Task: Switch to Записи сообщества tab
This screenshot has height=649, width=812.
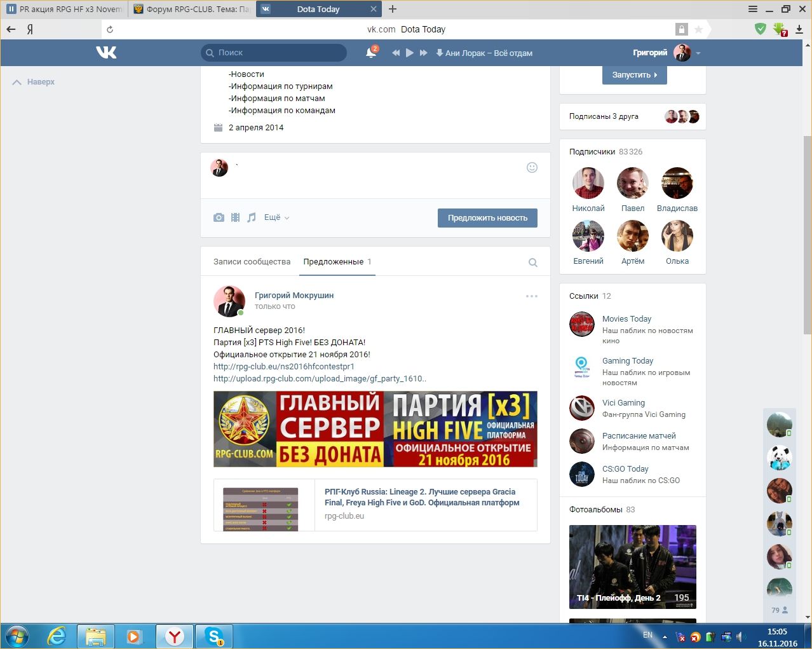Action: (x=252, y=262)
